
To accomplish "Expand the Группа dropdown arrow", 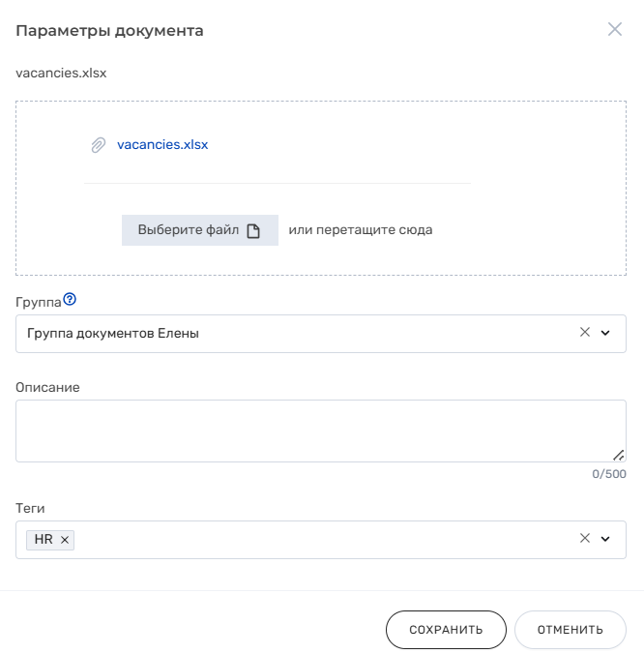I will (606, 333).
